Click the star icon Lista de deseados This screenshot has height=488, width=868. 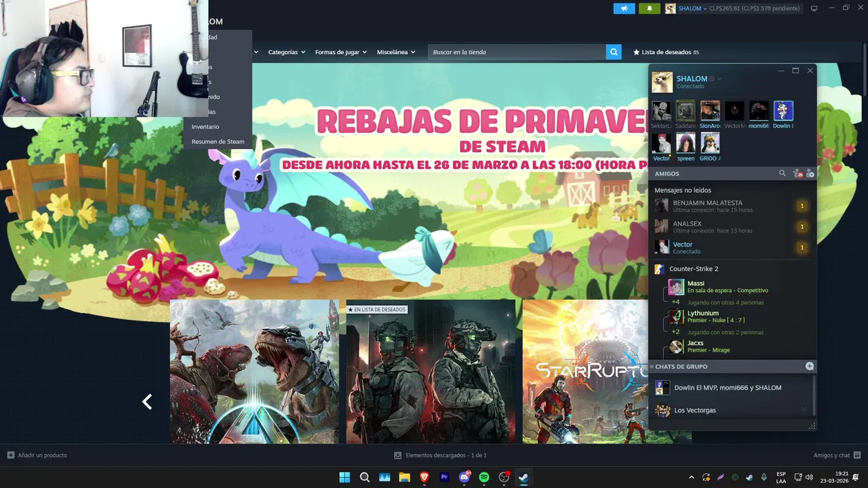636,52
